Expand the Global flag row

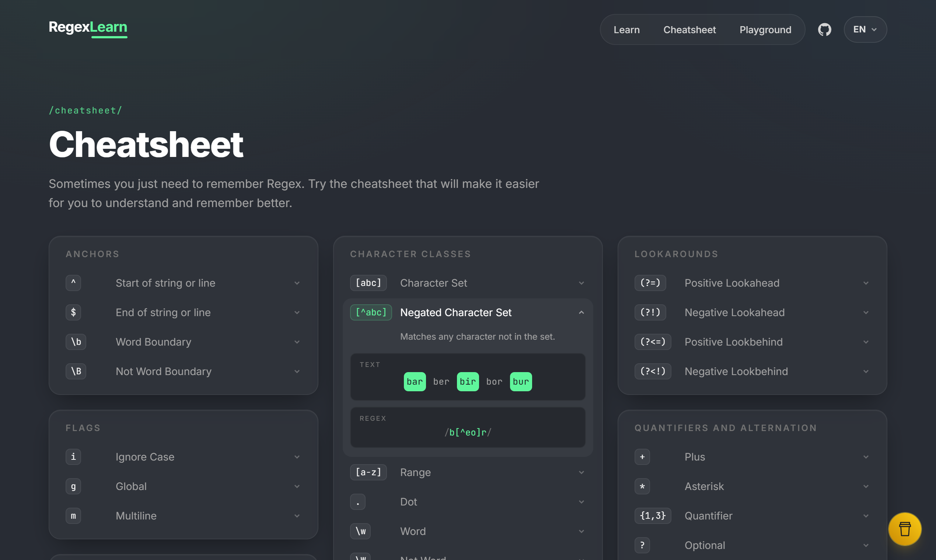184,486
